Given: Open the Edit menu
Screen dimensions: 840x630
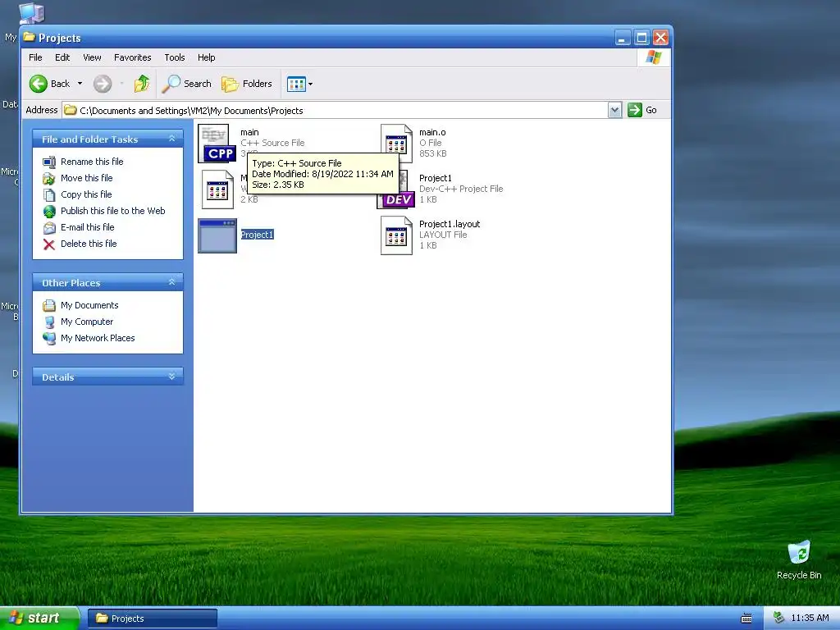Looking at the screenshot, I should click(x=62, y=57).
